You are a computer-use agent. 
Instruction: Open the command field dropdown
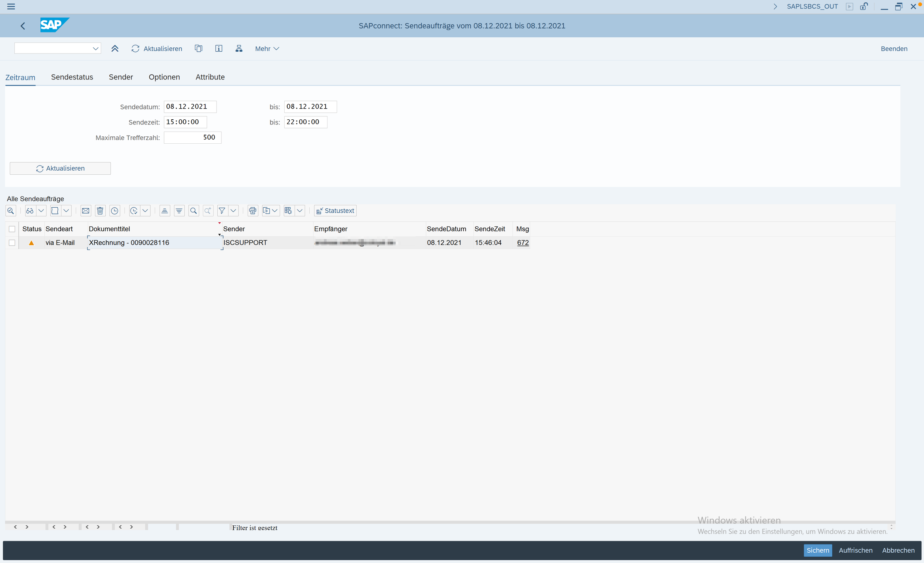tap(96, 48)
